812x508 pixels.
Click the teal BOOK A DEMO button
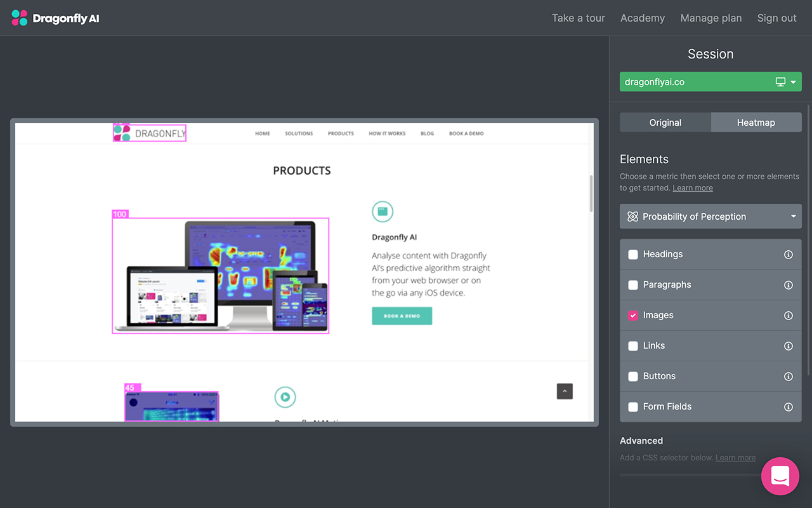pos(402,316)
